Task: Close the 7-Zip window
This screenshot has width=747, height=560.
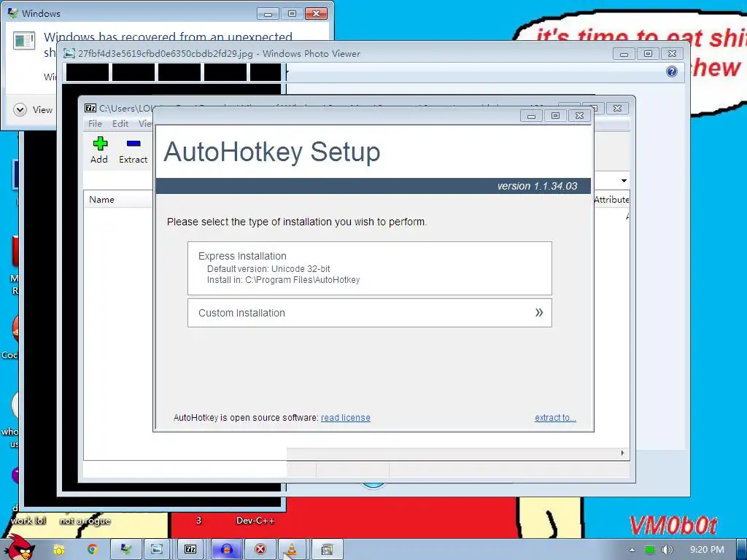Action: (617, 108)
